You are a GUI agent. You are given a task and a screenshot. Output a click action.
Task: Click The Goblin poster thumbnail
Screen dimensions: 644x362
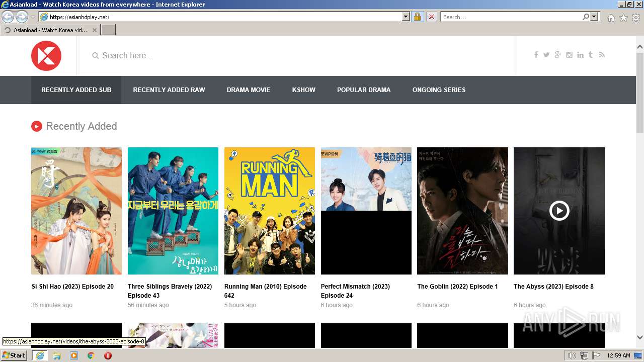click(x=462, y=211)
